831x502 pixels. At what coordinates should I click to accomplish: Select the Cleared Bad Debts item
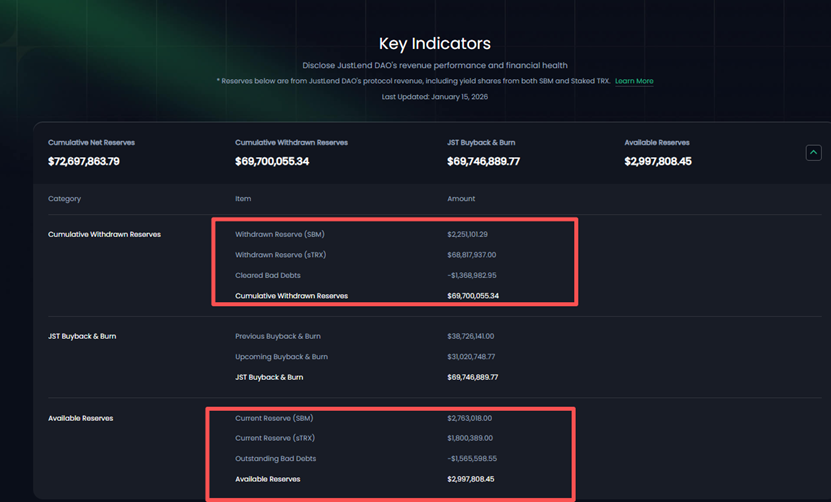[x=267, y=275]
